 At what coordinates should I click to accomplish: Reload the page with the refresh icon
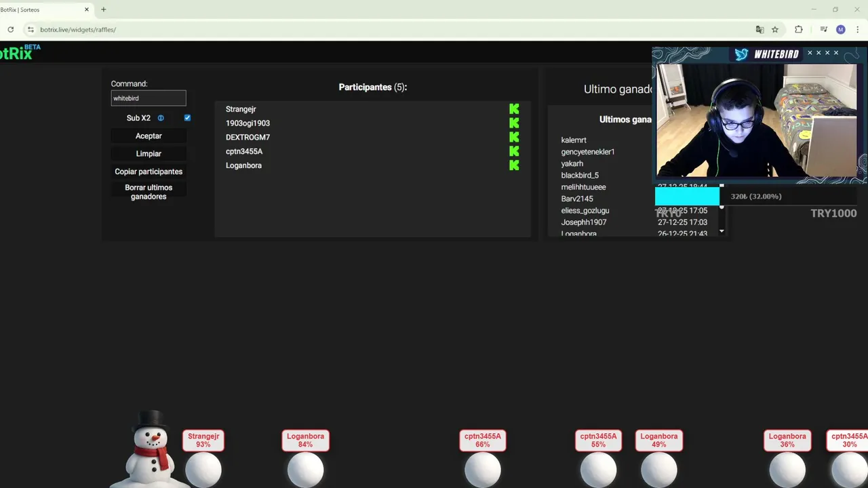point(11,30)
